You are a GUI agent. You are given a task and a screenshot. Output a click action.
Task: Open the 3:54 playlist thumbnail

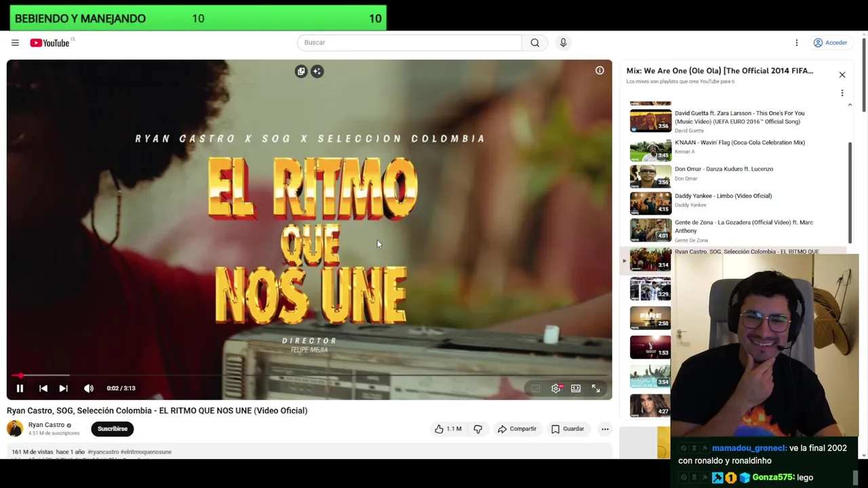click(650, 375)
